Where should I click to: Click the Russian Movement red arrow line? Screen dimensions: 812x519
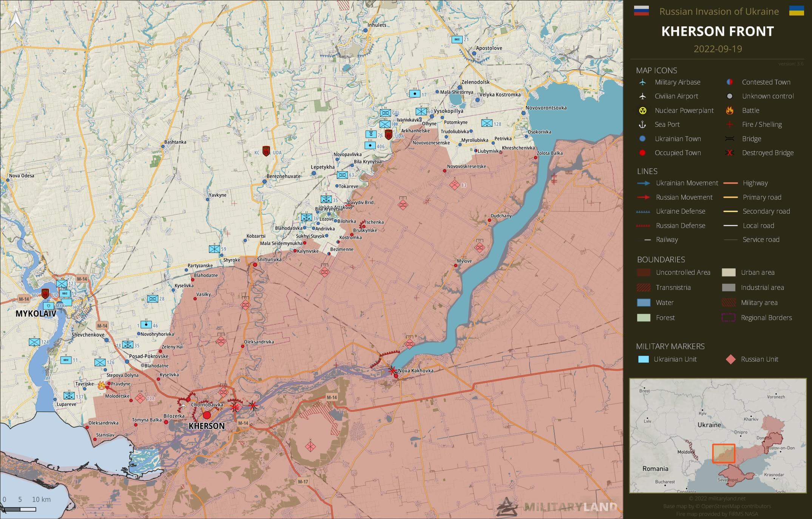[x=644, y=197]
